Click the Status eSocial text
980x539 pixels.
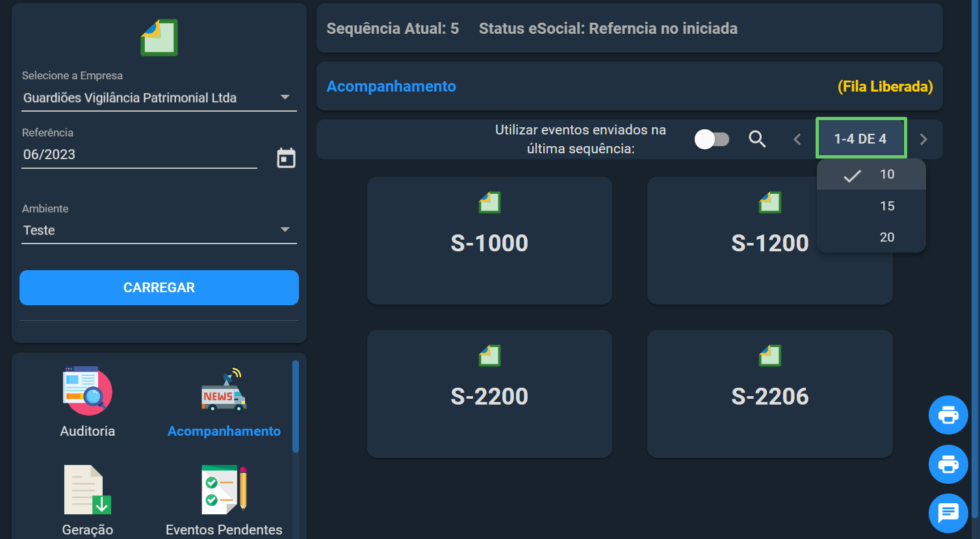[x=608, y=29]
